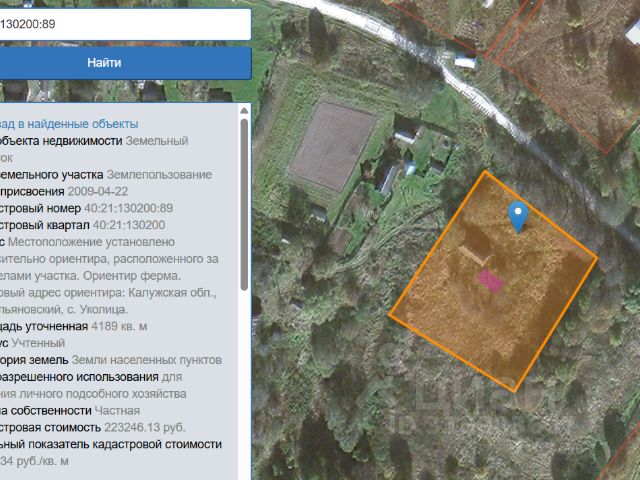Image resolution: width=640 pixels, height=480 pixels.
Task: Open the back to found objects link
Action: [69, 124]
